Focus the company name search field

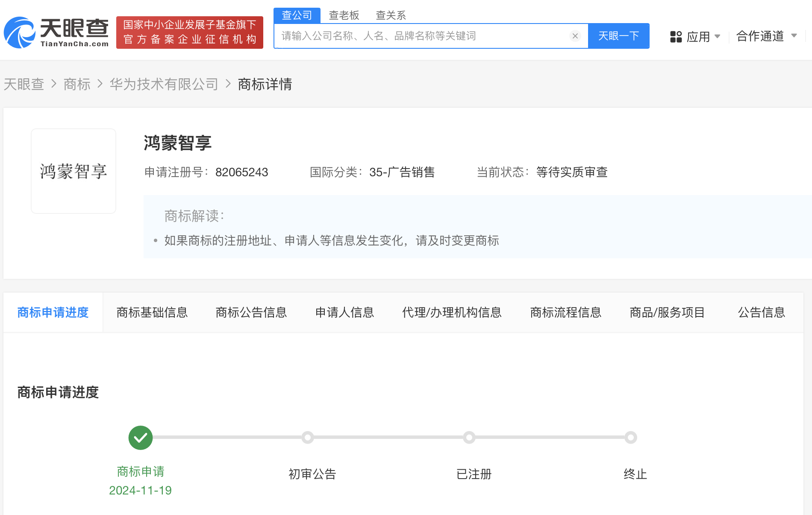[423, 36]
